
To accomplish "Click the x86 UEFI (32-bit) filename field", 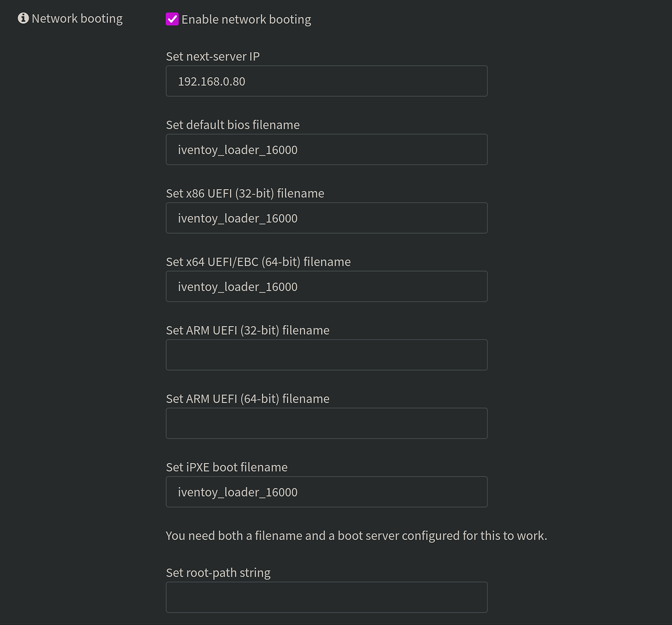I will [326, 218].
